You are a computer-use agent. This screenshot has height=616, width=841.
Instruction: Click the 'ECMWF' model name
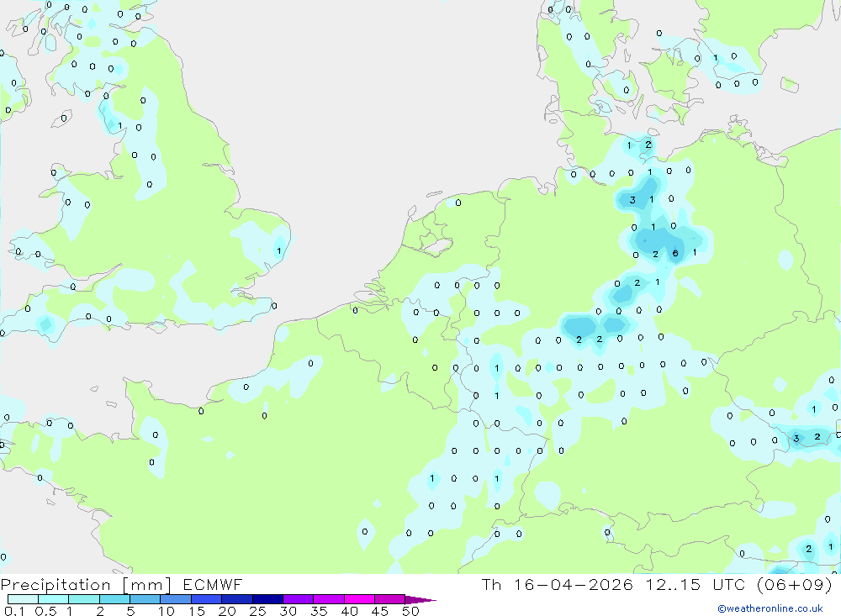coord(213,584)
